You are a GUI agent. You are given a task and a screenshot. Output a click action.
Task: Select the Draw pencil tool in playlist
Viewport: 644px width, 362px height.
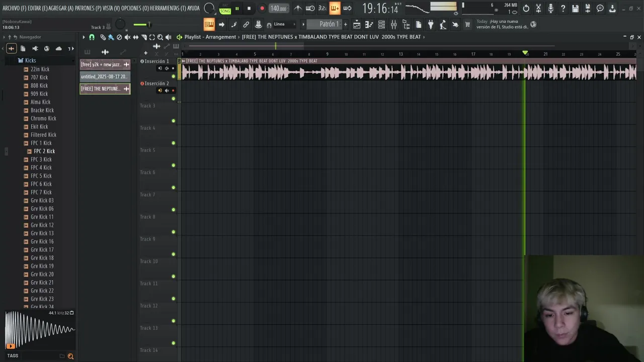coord(103,37)
